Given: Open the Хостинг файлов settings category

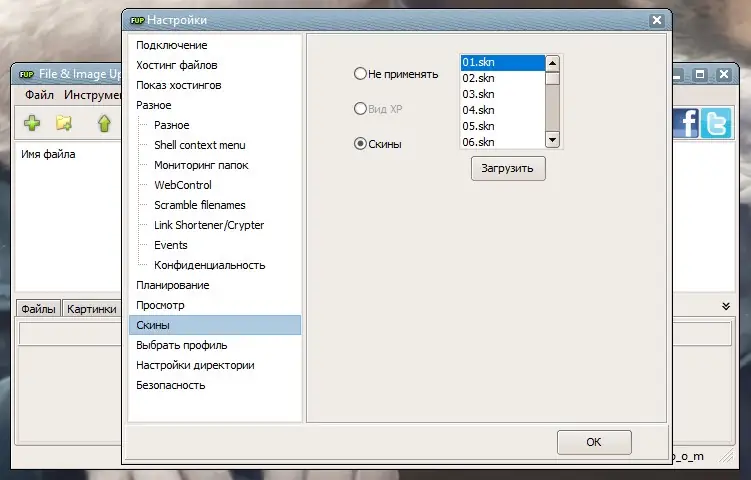Looking at the screenshot, I should (x=177, y=65).
